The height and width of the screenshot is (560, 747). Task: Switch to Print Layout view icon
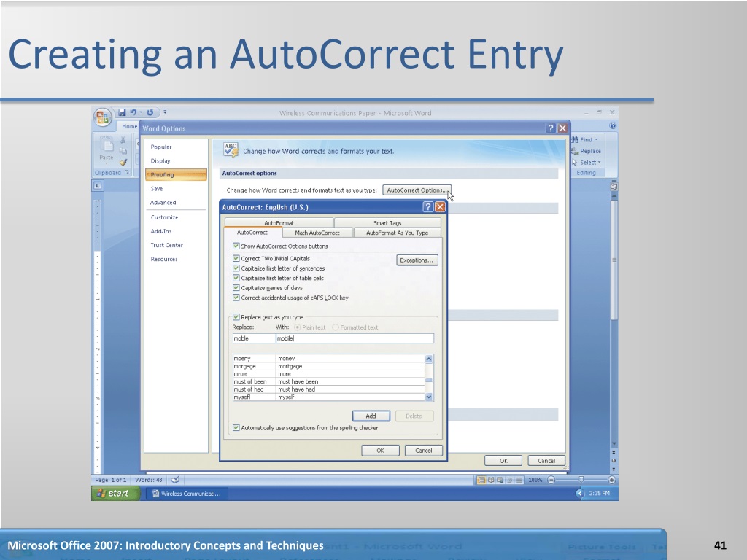click(481, 480)
